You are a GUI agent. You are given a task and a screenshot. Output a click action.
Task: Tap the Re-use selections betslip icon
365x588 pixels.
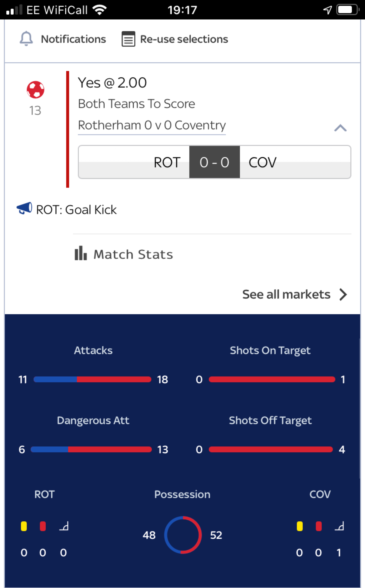click(x=128, y=39)
